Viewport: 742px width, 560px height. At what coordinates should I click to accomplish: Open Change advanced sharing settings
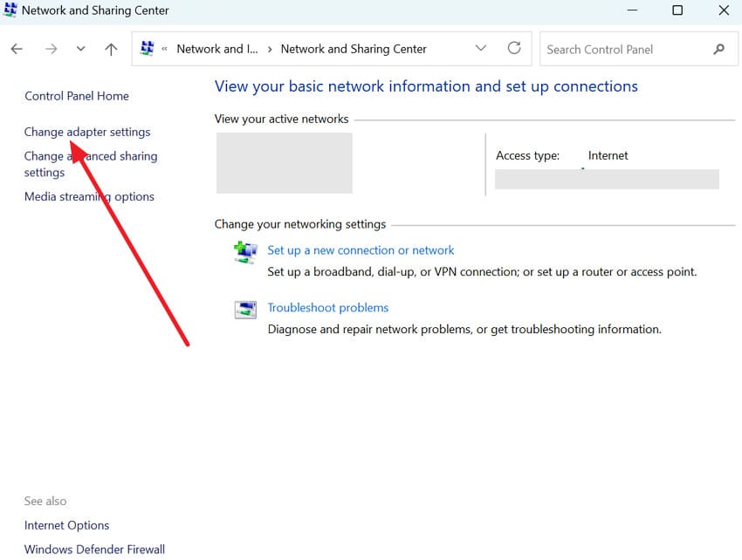(x=91, y=164)
